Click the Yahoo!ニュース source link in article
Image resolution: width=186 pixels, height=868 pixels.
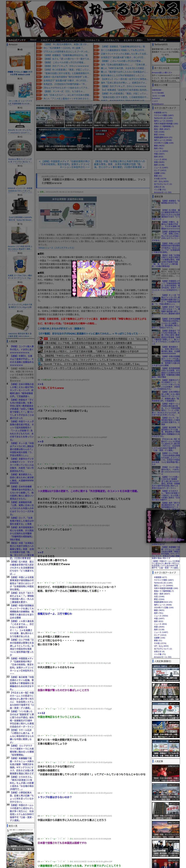(x=56, y=248)
